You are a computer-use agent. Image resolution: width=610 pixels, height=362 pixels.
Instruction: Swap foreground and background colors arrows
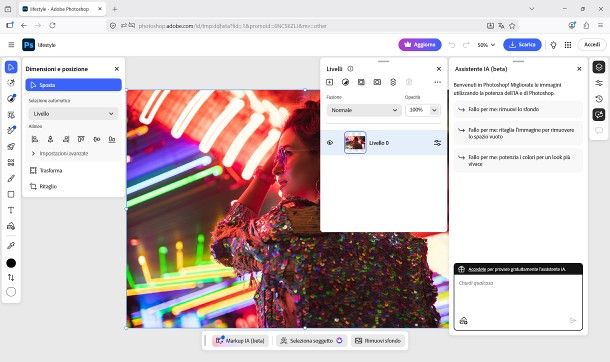pyautogui.click(x=11, y=278)
